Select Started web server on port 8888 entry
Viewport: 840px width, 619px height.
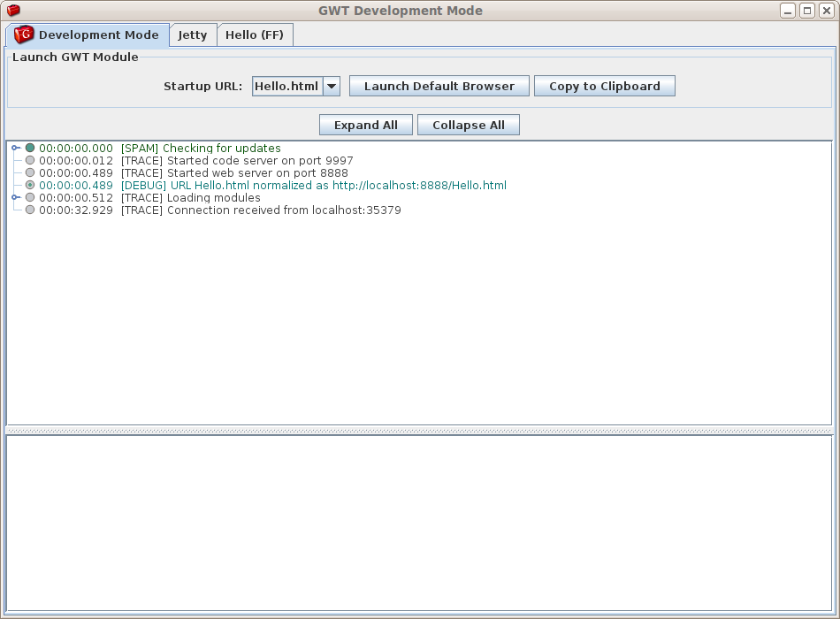194,172
